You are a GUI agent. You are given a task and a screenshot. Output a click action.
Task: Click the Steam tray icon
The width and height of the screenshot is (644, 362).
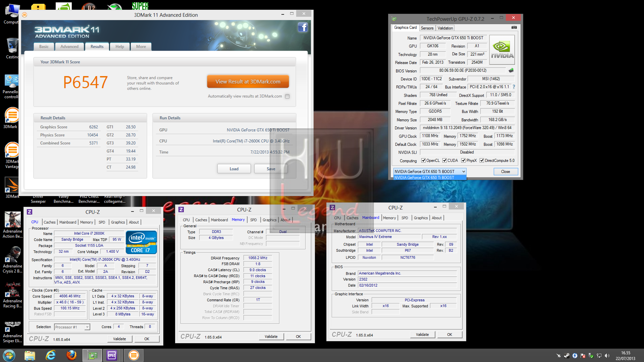(567, 356)
